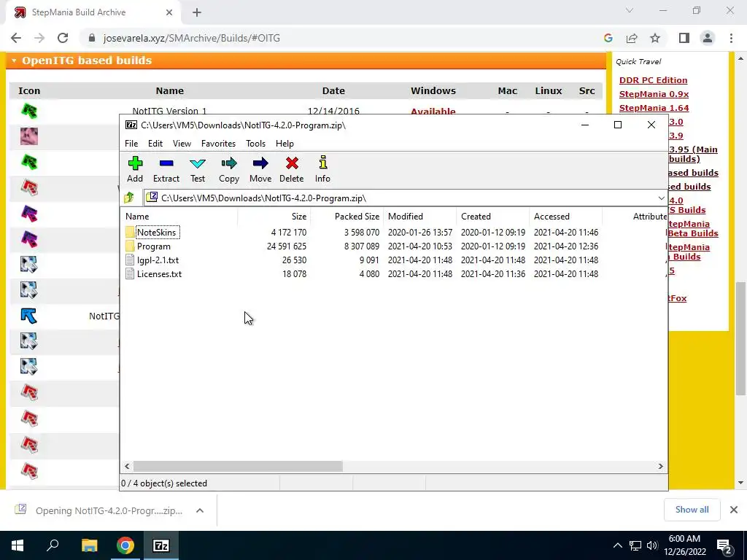Close the Chrome downloads bar

click(x=734, y=510)
